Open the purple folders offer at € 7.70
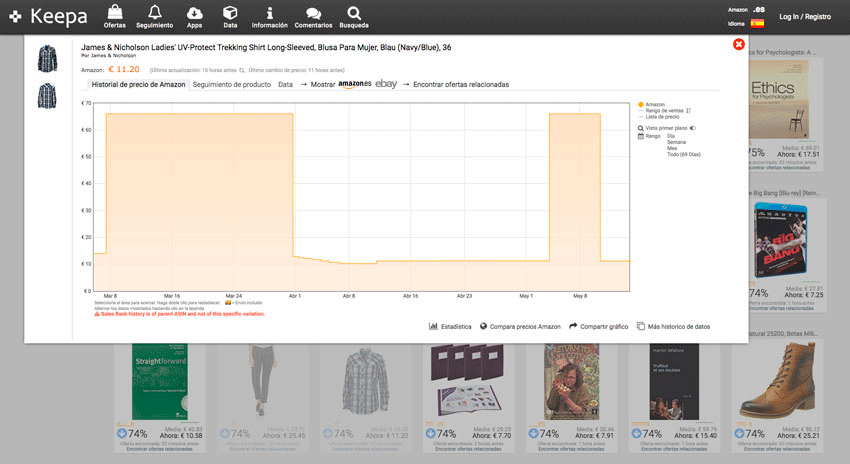The image size is (850, 464). click(468, 381)
